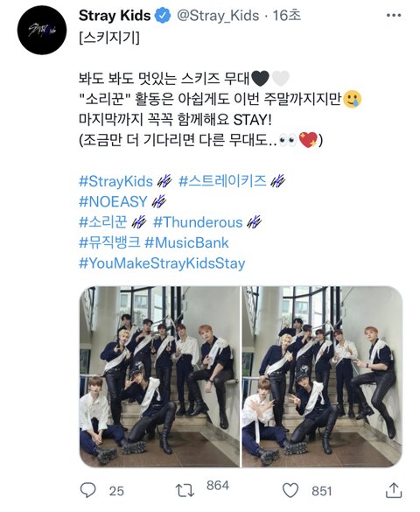Open the Stray Kids display name
This screenshot has height=512, width=420.
pos(115,16)
